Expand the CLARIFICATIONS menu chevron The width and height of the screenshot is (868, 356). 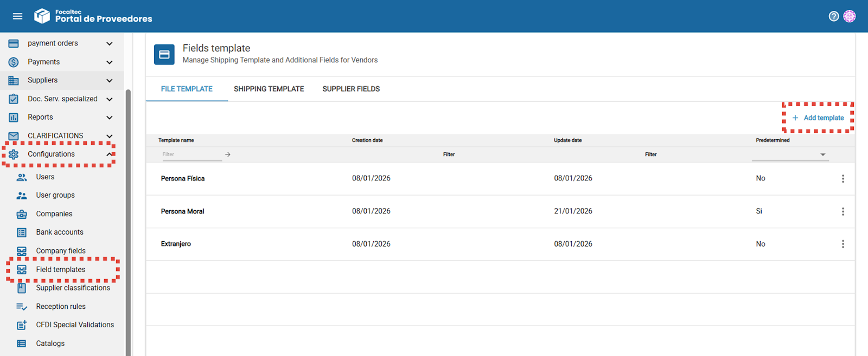point(110,136)
